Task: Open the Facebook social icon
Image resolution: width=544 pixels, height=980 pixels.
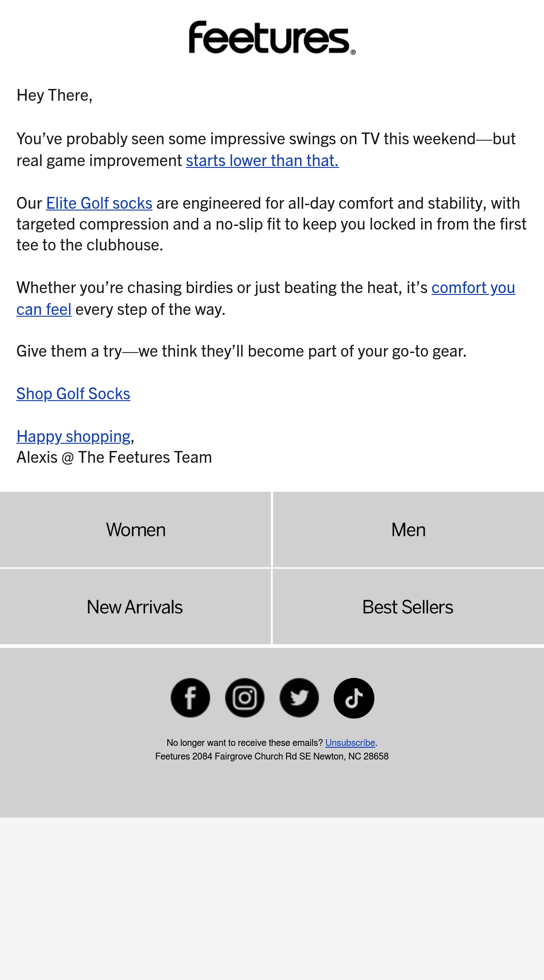Action: 190,698
